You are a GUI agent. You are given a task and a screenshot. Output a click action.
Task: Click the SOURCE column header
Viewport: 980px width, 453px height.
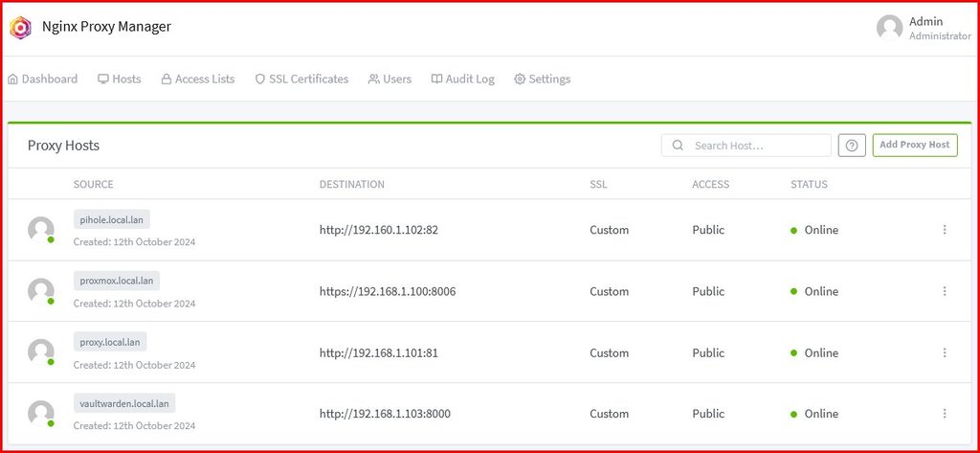click(x=94, y=184)
